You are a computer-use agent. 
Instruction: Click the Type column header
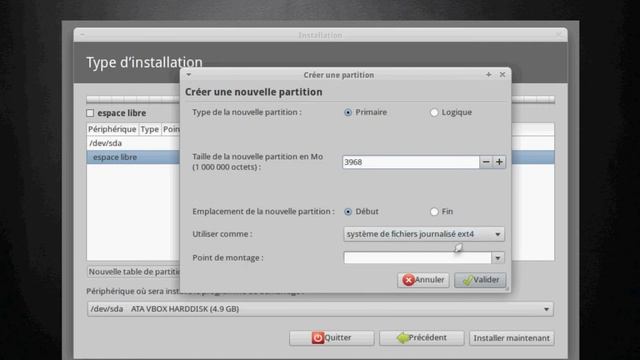[x=149, y=129]
